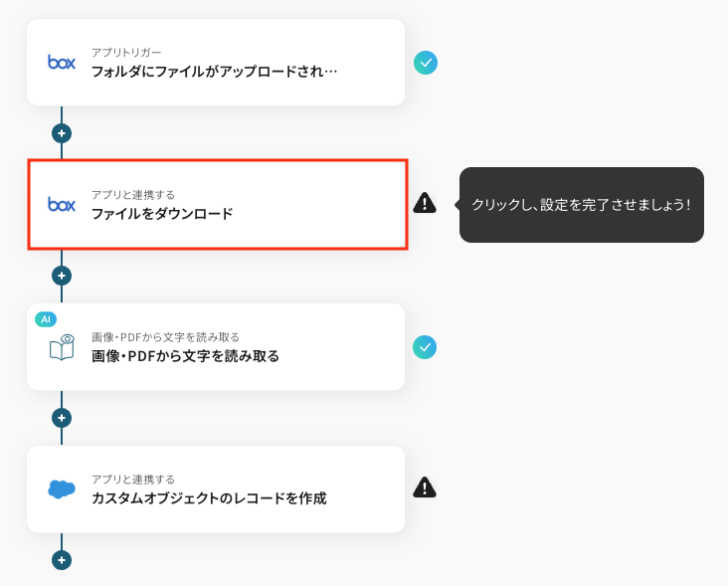Click the クリックし、設定を完了させましょう! tooltip
This screenshot has width=728, height=586.
click(581, 204)
